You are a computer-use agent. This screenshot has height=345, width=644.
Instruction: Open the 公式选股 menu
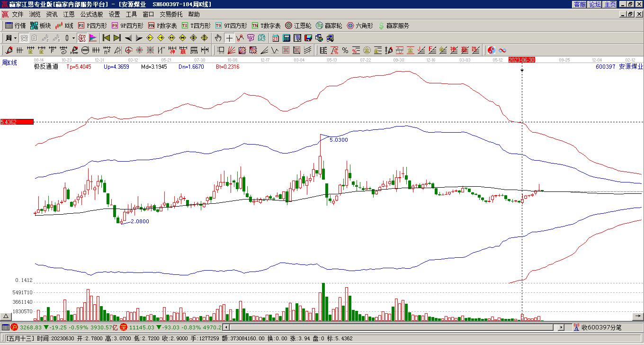coord(91,14)
